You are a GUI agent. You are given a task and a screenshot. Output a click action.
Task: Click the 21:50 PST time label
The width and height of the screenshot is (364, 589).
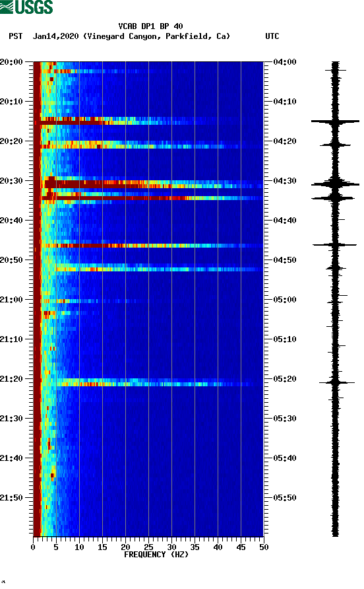11,498
